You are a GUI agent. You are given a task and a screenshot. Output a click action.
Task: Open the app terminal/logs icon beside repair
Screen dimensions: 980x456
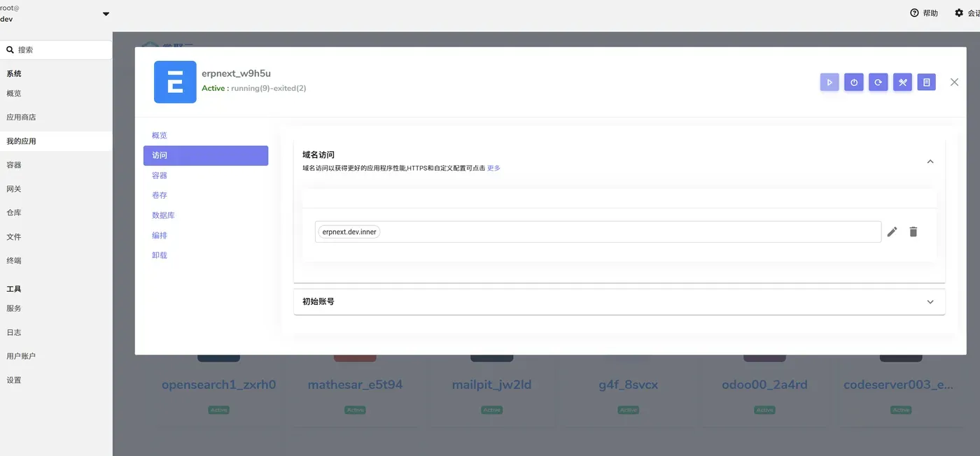point(926,82)
